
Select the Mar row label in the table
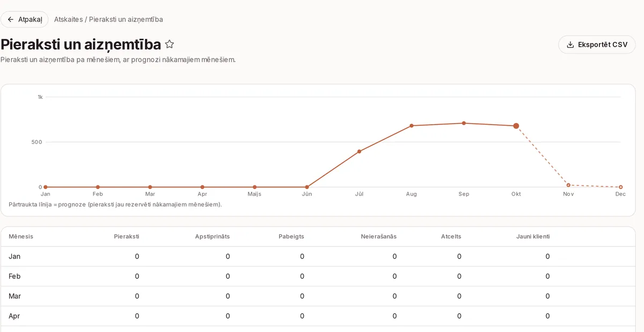coord(14,296)
